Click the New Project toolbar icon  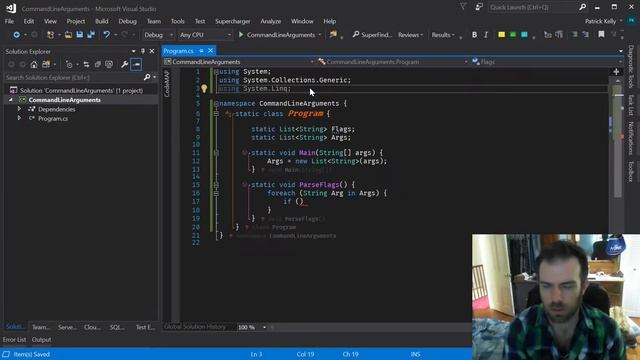(51, 35)
